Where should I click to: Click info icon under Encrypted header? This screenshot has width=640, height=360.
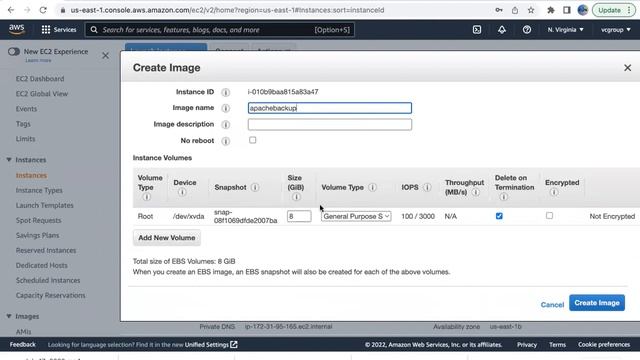553,192
